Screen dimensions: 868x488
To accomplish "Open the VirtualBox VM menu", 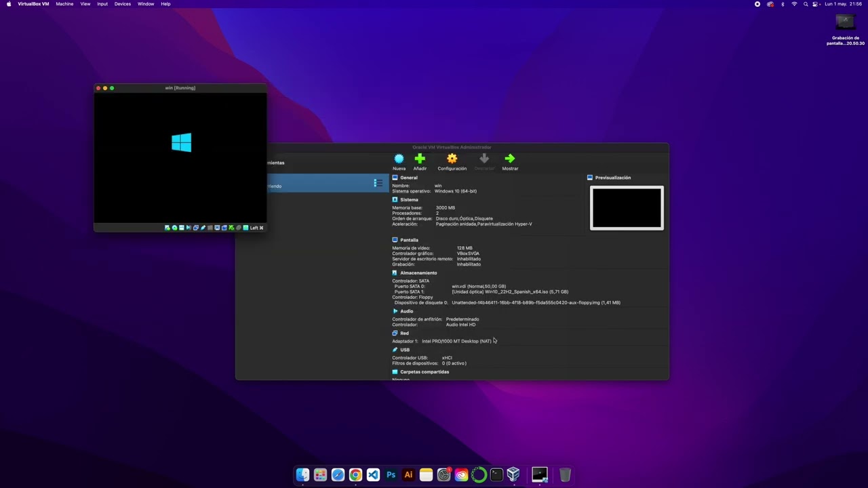I will click(33, 4).
